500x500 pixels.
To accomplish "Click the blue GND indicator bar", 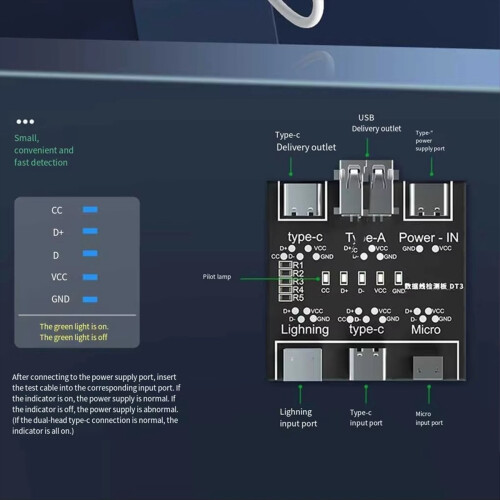I will pyautogui.click(x=90, y=299).
